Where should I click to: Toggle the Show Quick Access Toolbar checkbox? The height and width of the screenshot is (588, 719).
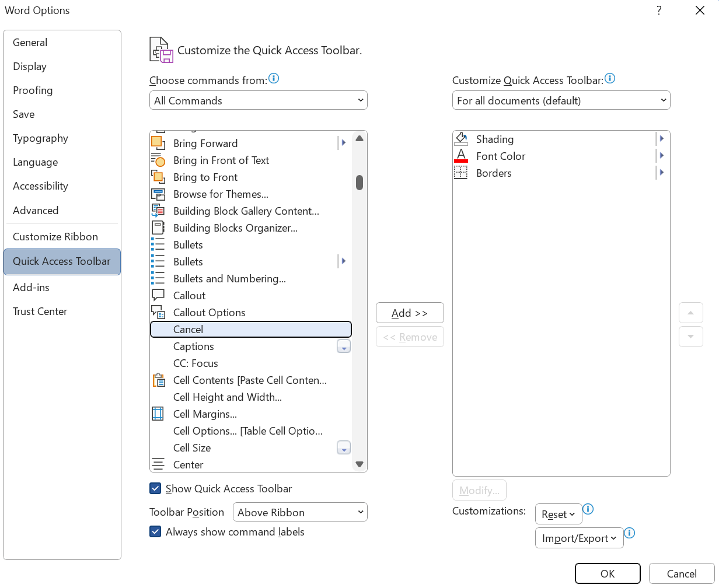155,488
